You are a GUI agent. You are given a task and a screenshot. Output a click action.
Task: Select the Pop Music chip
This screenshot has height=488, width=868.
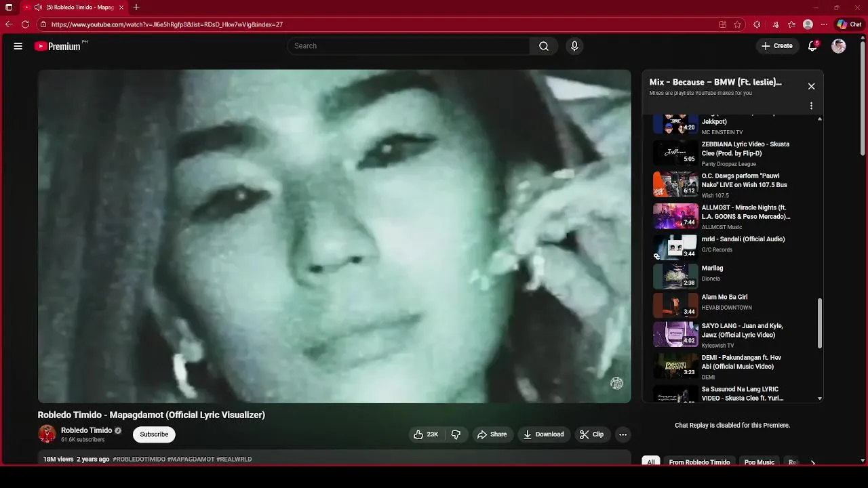pos(759,462)
